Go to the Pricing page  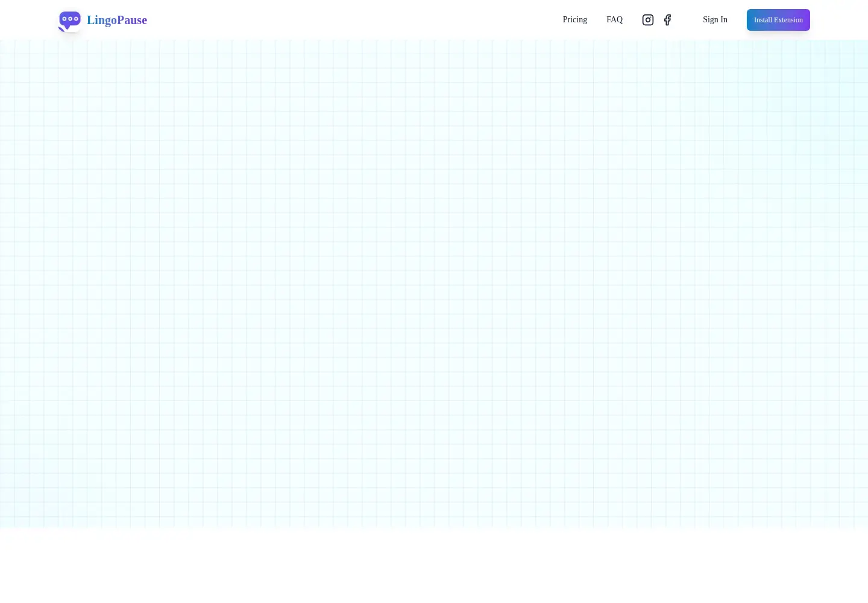[x=575, y=20]
